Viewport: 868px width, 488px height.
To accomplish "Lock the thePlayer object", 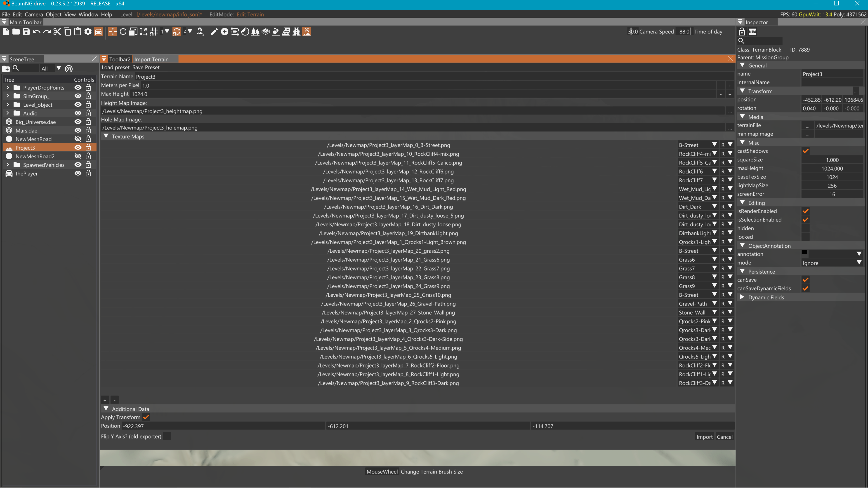I will (88, 173).
